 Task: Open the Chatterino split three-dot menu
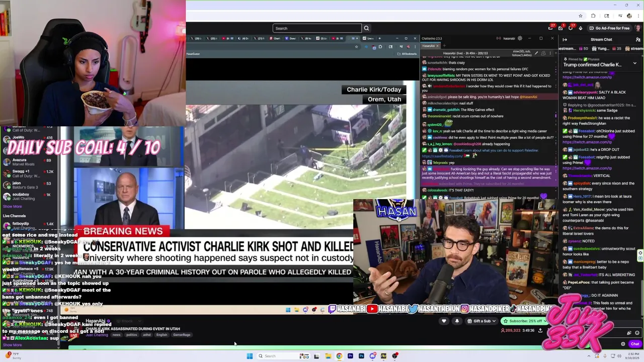550,53
